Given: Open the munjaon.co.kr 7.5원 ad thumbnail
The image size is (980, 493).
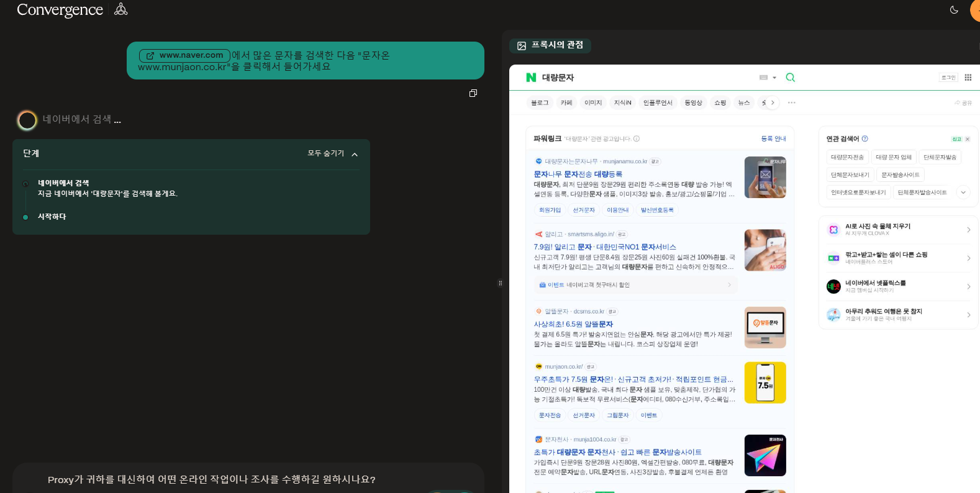Looking at the screenshot, I should (x=765, y=382).
